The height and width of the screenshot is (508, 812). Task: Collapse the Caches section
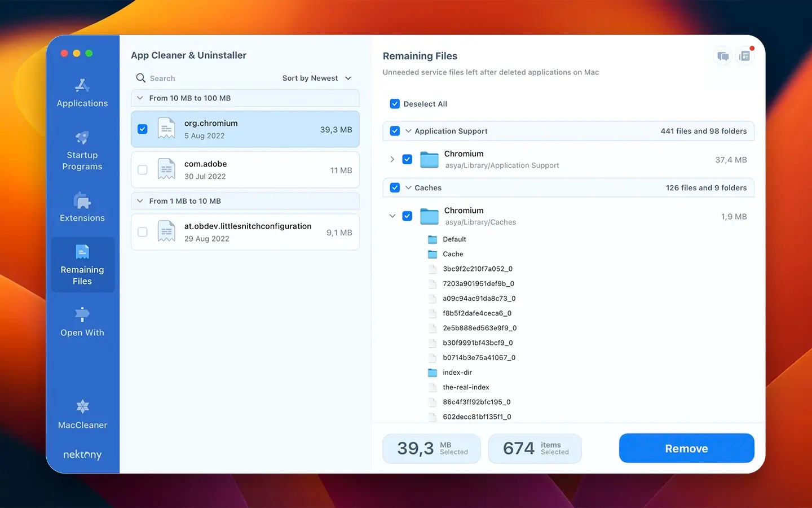click(x=408, y=187)
